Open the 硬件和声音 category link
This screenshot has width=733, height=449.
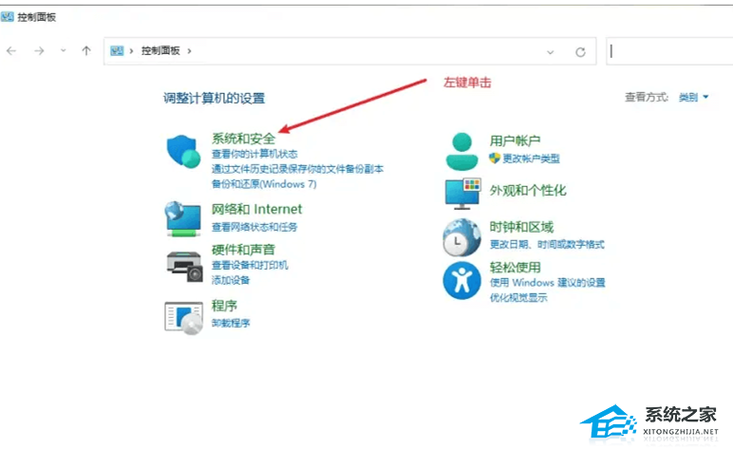pyautogui.click(x=244, y=249)
